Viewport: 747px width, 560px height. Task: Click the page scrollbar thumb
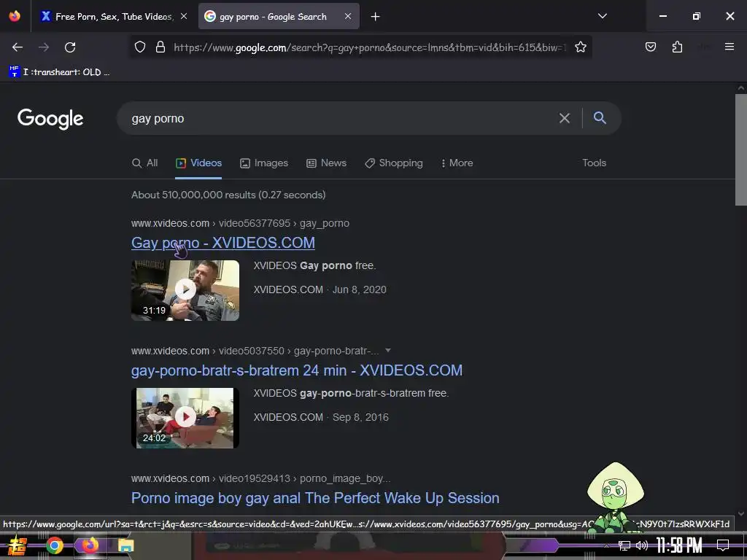pyautogui.click(x=741, y=150)
